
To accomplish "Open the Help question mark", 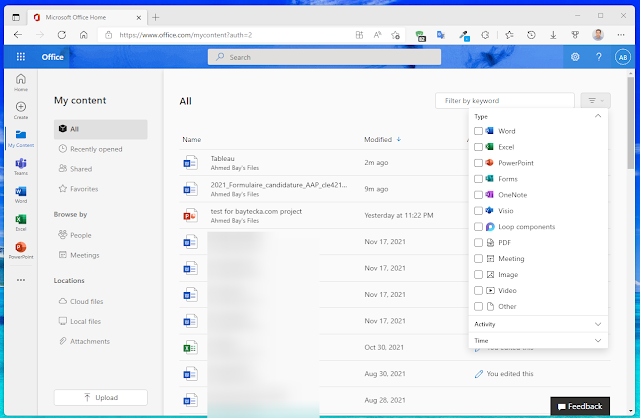I will pos(599,57).
